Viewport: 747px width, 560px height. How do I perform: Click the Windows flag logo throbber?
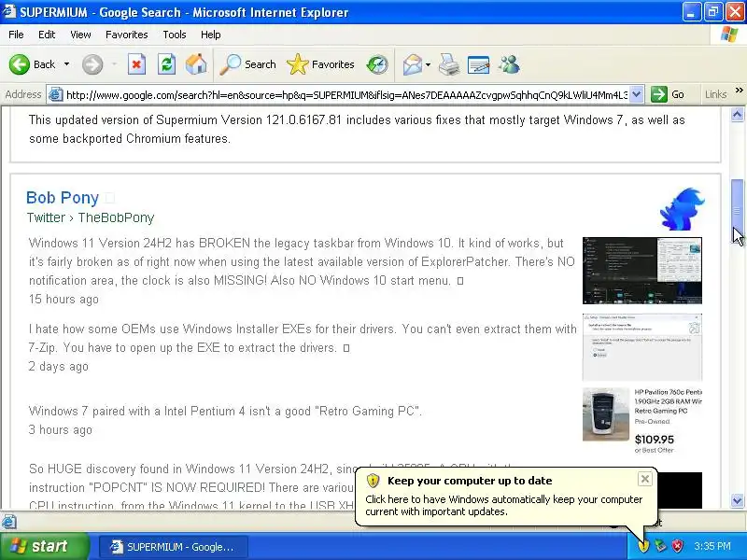pos(729,35)
